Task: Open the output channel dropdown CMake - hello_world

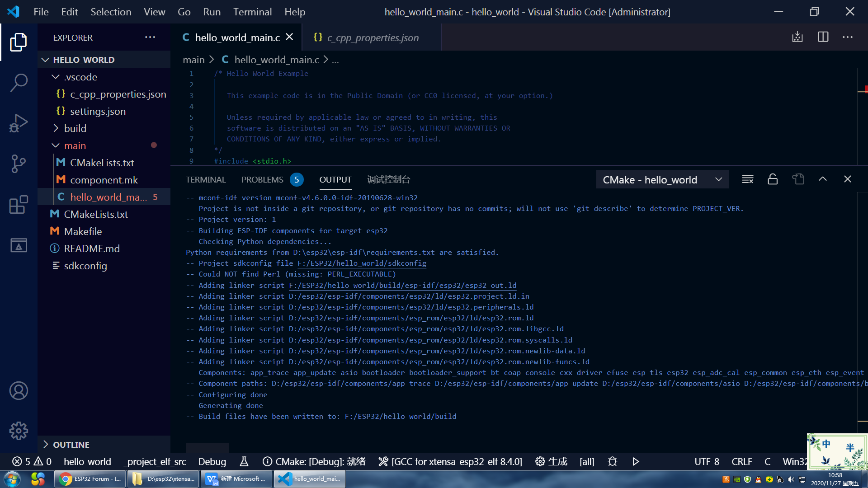Action: [x=662, y=179]
